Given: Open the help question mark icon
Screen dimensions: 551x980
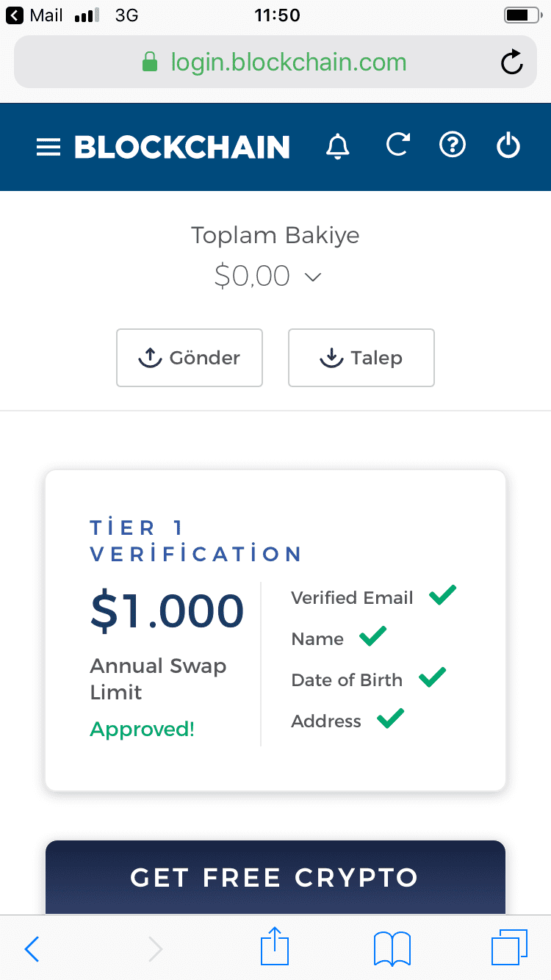Looking at the screenshot, I should point(453,145).
